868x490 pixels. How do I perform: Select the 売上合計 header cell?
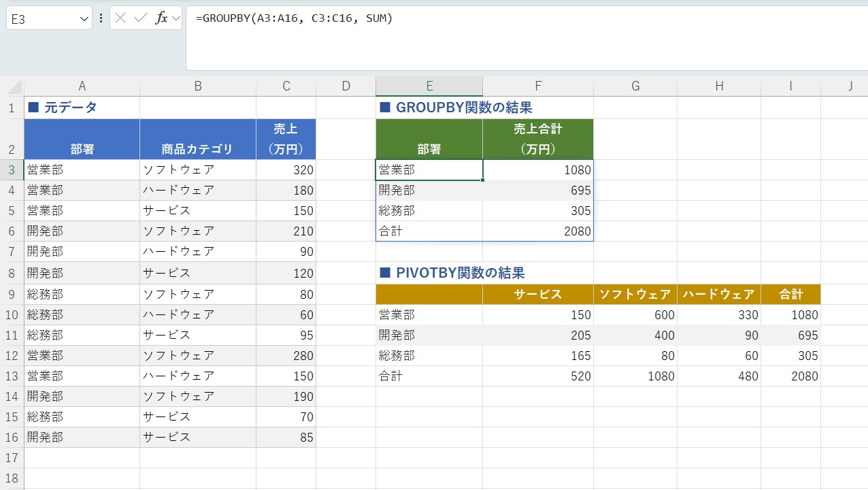coord(538,139)
